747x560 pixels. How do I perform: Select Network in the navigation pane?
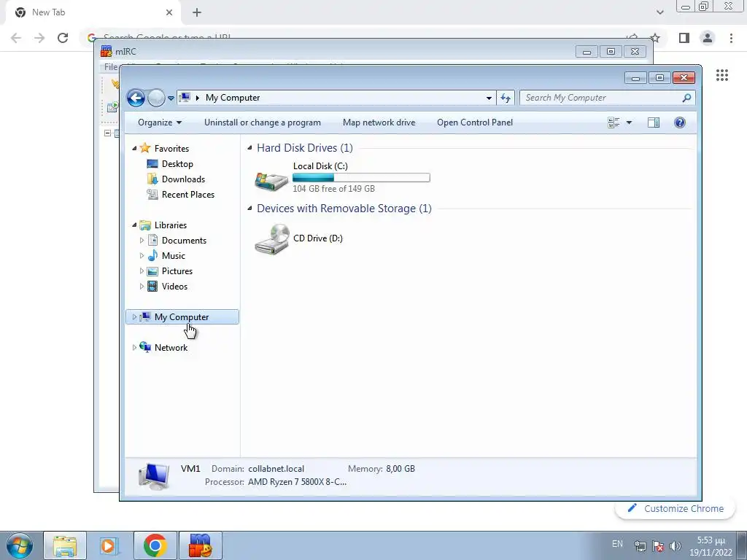click(171, 348)
